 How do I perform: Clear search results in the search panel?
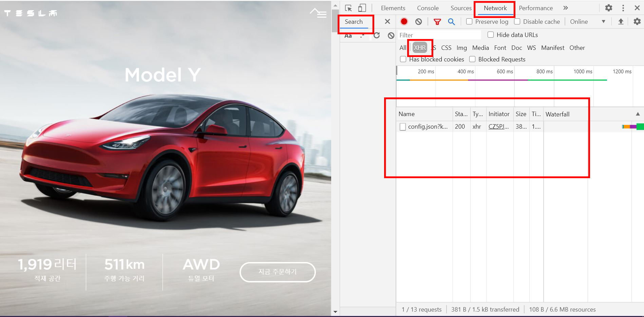[391, 35]
